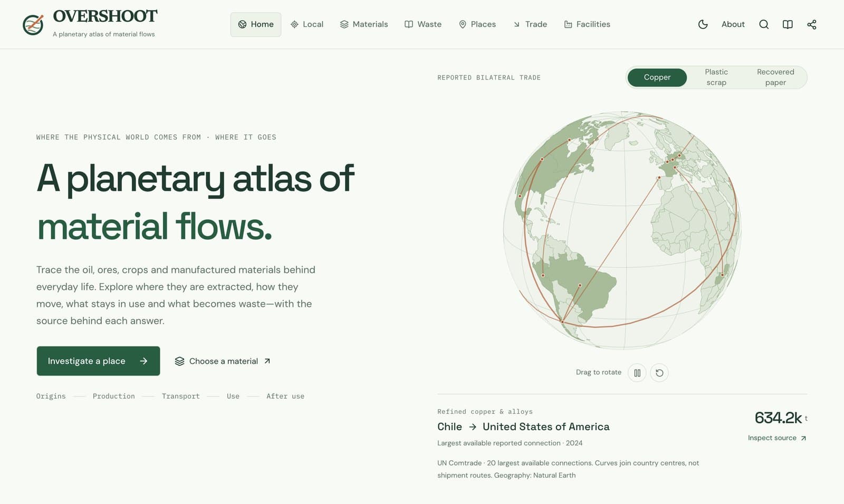Click the Reported Bilateral Trade label
The image size is (844, 504).
[489, 77]
